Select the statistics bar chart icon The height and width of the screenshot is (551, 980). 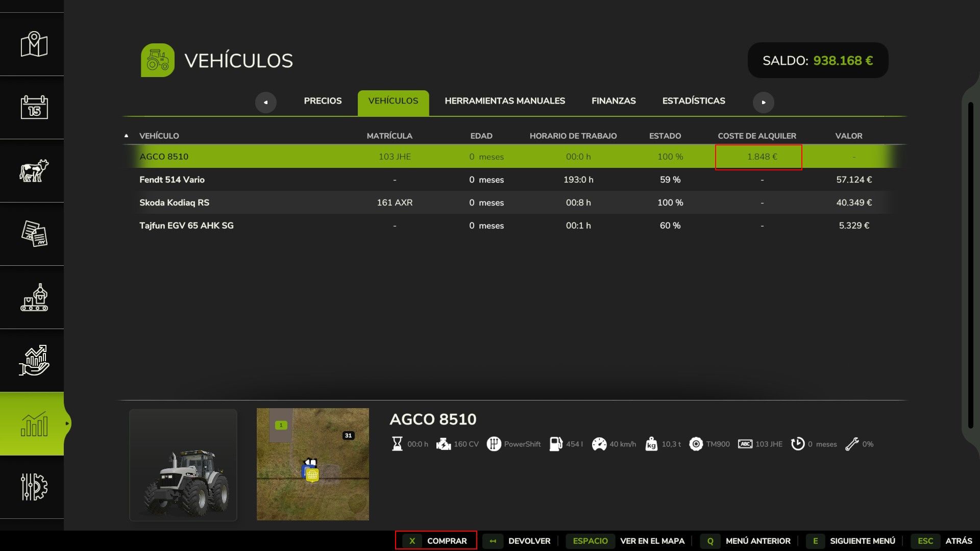point(34,423)
